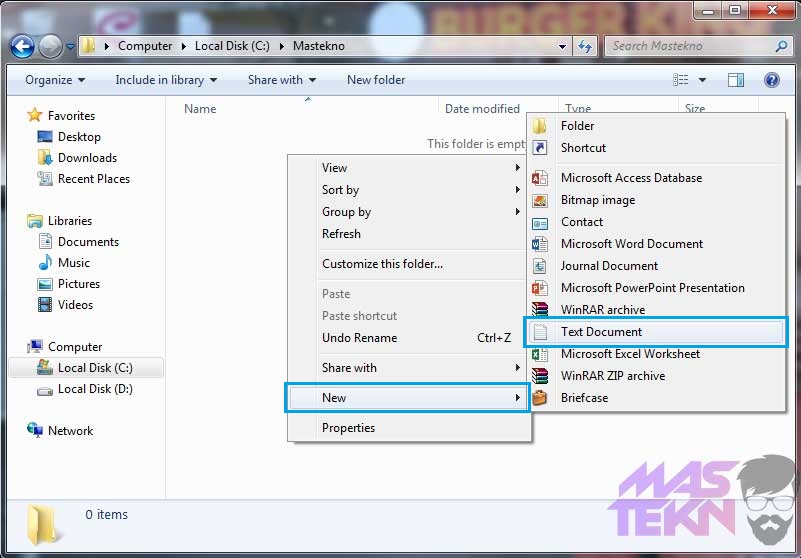Click Mastekno in the address breadcrumb
Viewport: 801px width, 558px height.
319,46
